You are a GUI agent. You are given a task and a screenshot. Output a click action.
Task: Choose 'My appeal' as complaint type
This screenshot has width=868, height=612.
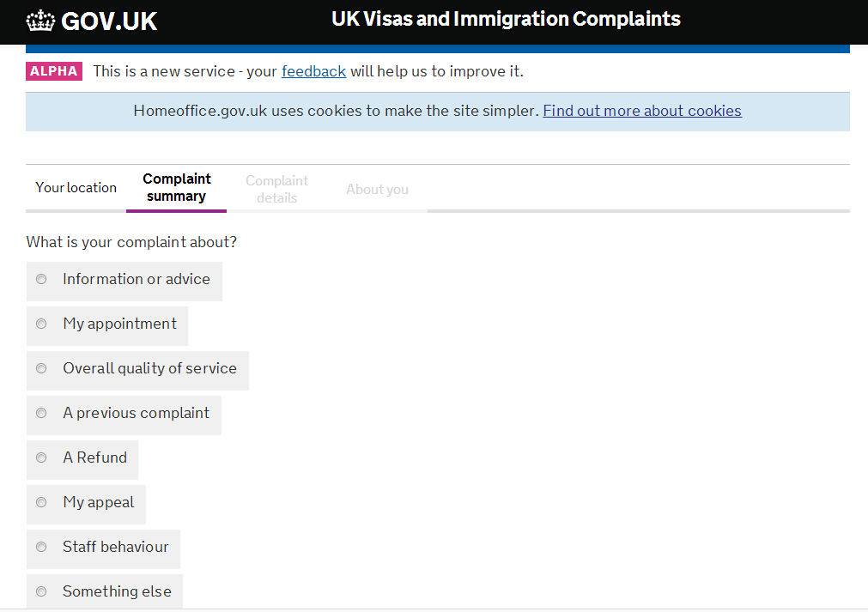click(41, 502)
